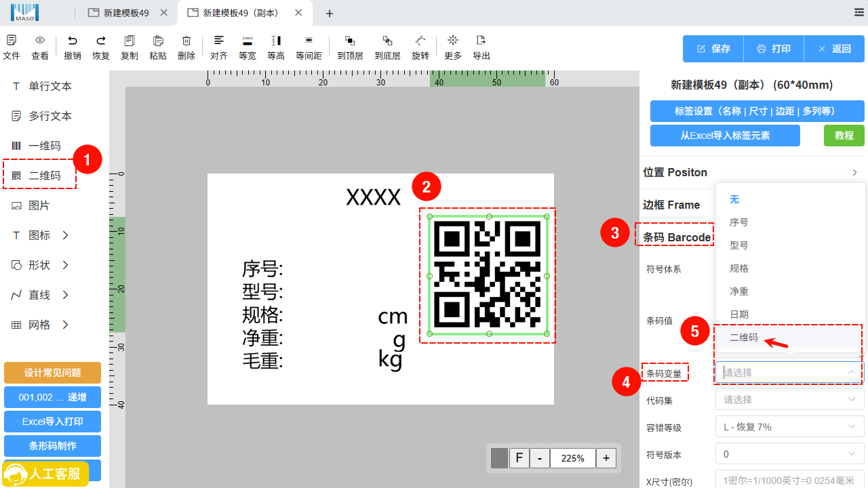Open the 教程 tutorial button
The image size is (868, 488).
tap(844, 136)
